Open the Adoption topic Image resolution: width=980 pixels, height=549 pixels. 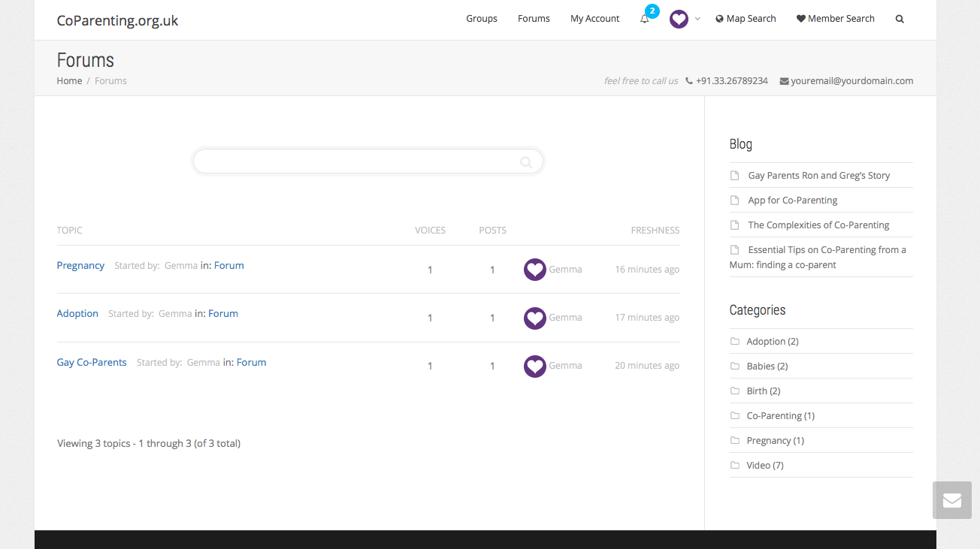77,314
